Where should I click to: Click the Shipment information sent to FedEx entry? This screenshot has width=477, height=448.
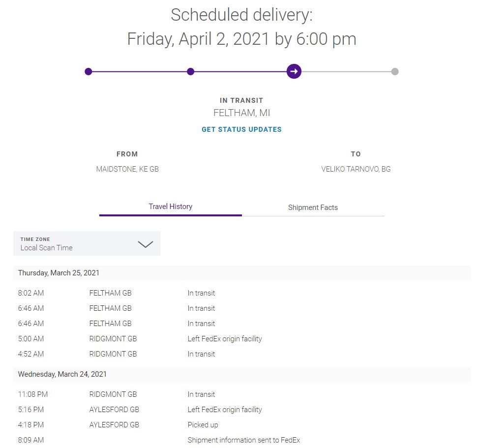(x=243, y=440)
